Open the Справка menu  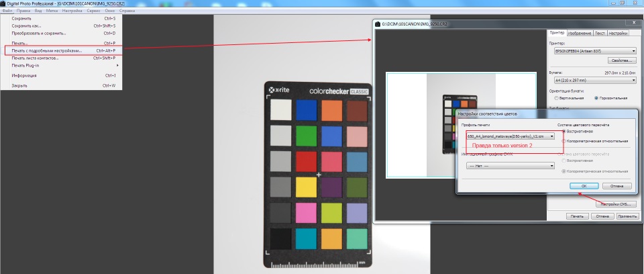point(127,11)
